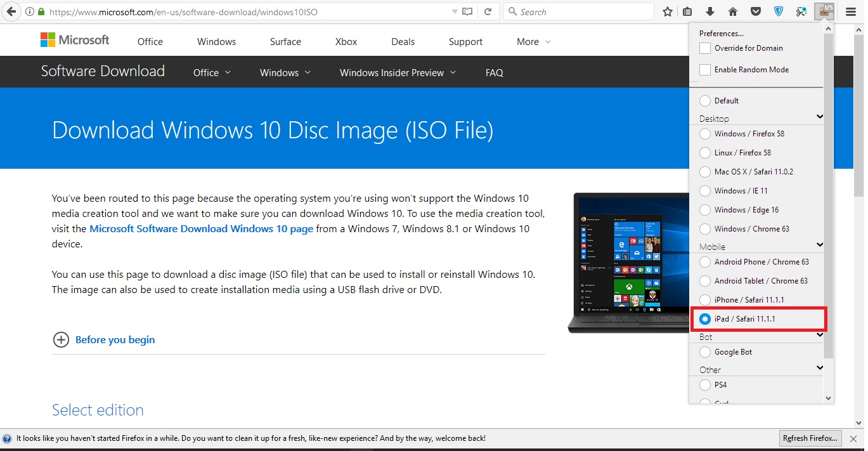
Task: Enable the Override for Domain checkbox
Action: pyautogui.click(x=704, y=48)
